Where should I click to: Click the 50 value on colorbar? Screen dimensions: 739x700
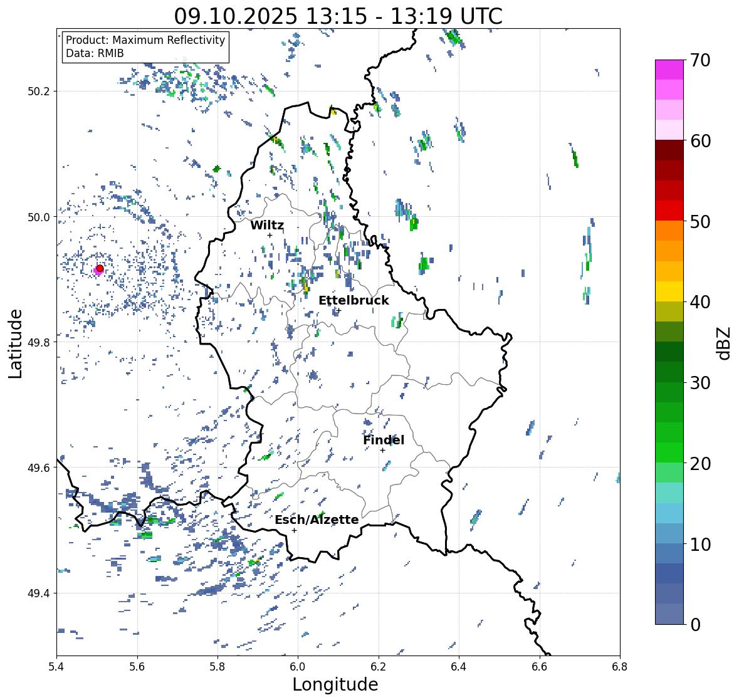700,221
